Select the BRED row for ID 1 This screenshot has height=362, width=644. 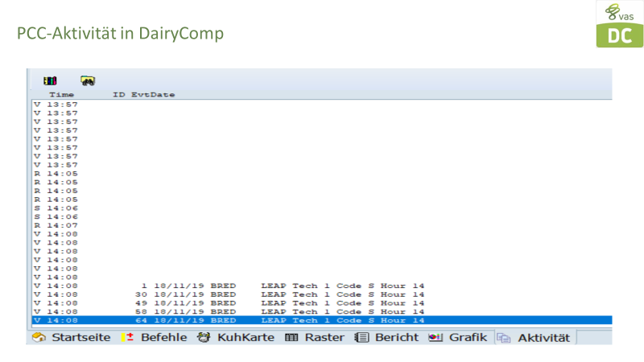click(x=242, y=286)
